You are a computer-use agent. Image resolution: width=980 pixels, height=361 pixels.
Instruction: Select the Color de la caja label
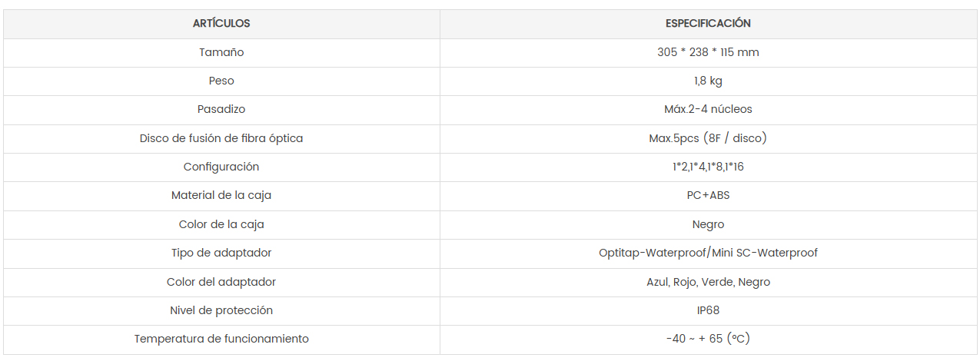[221, 224]
